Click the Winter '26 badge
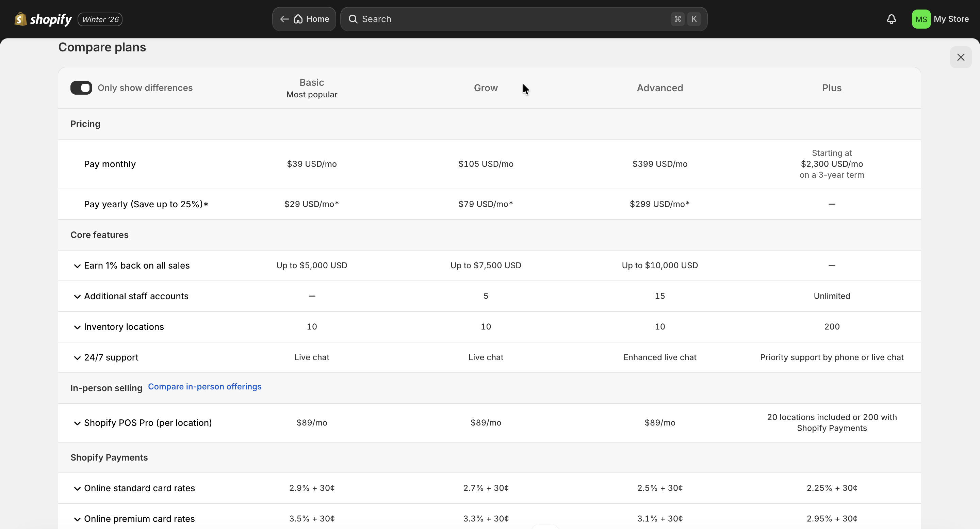The width and height of the screenshot is (980, 529). coord(99,19)
